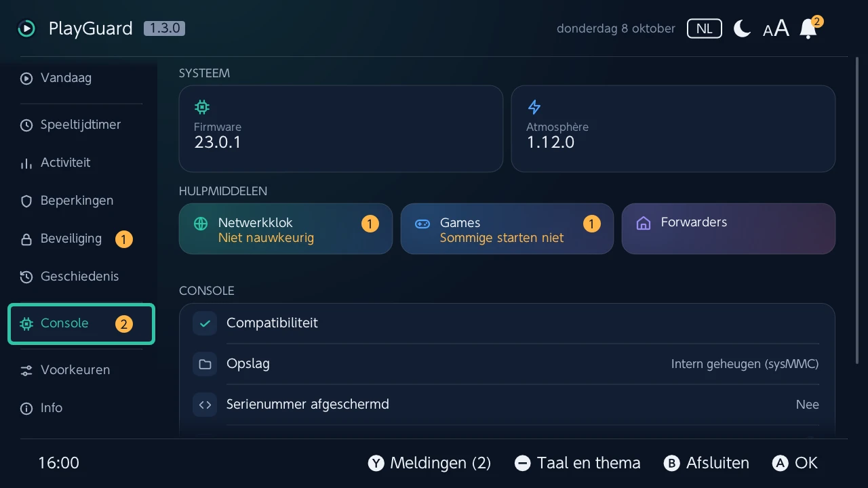Click the Opslag folder icon
The width and height of the screenshot is (868, 488).
point(205,364)
